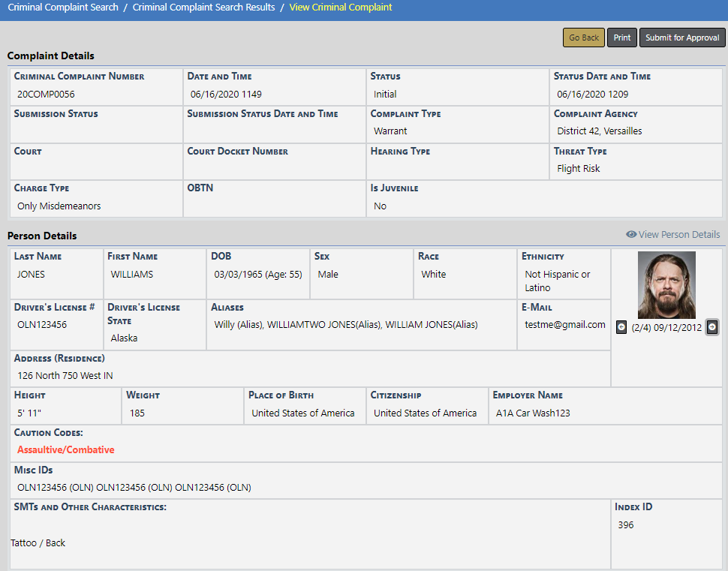The image size is (728, 571).
Task: Click the eye icon beside View Person Details
Action: [631, 235]
